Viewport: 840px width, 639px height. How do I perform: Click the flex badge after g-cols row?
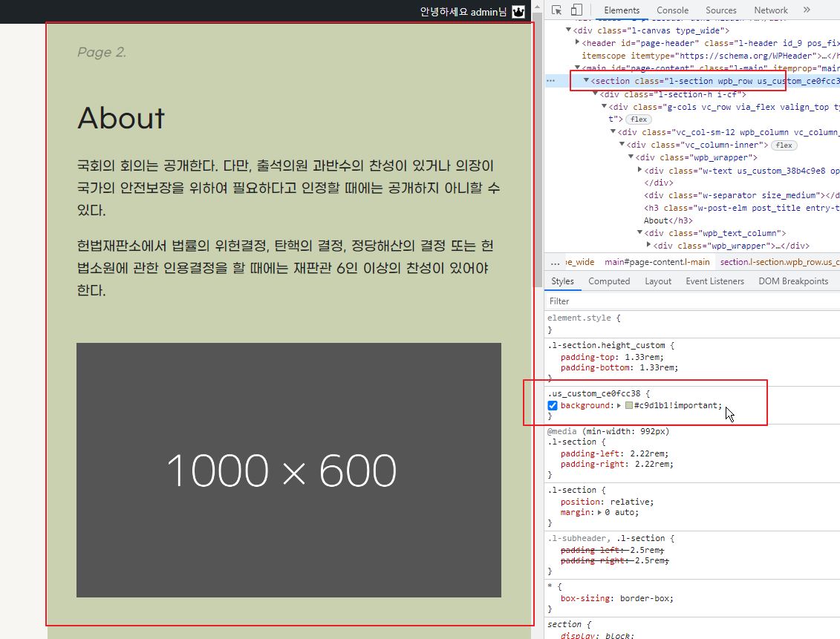(x=639, y=119)
